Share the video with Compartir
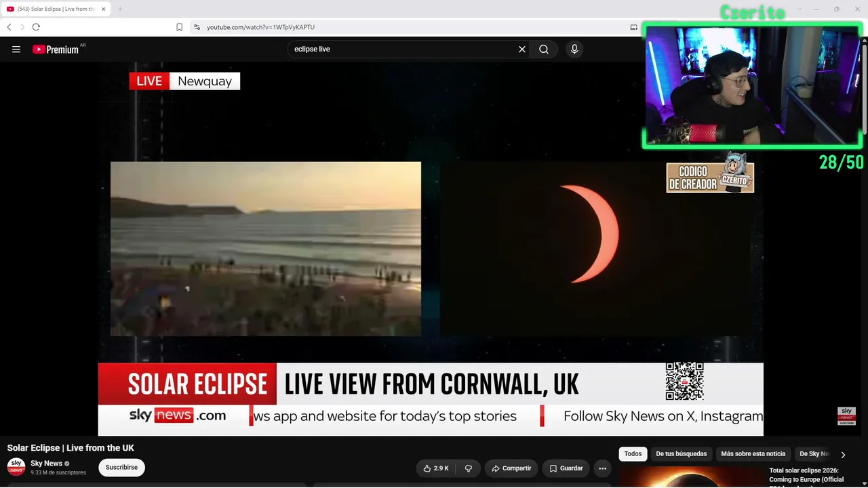 pos(511,468)
